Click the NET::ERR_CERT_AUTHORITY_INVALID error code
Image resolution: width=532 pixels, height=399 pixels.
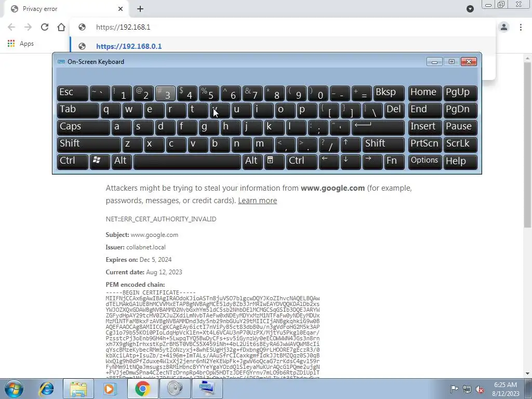point(161,219)
